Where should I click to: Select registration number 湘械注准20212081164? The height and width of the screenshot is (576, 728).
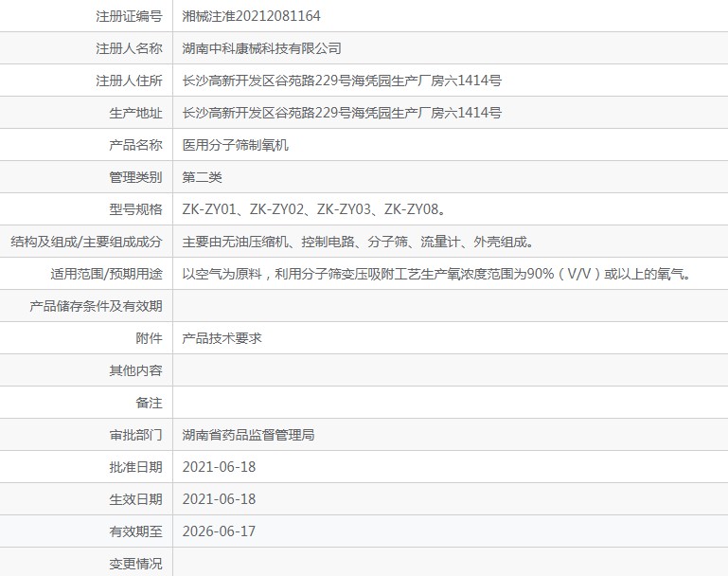[x=251, y=16]
